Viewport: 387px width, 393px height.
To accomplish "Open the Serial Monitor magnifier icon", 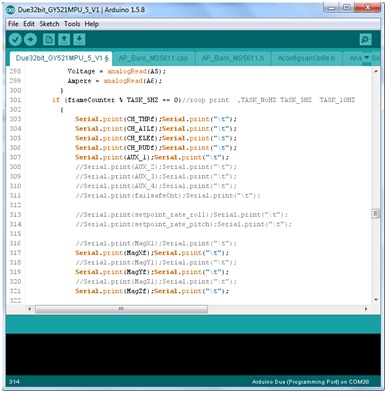I will (366, 40).
